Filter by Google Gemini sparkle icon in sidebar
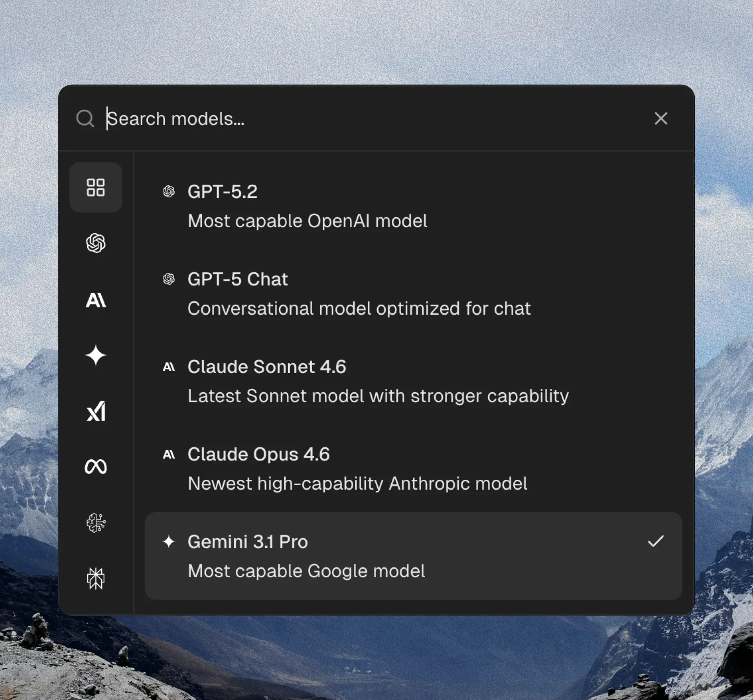This screenshot has width=753, height=700. coord(96,355)
